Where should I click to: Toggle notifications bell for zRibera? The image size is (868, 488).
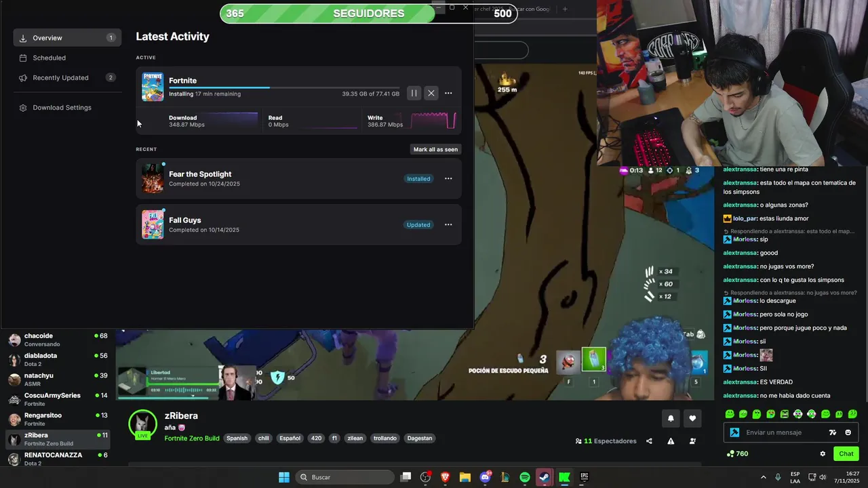671,418
